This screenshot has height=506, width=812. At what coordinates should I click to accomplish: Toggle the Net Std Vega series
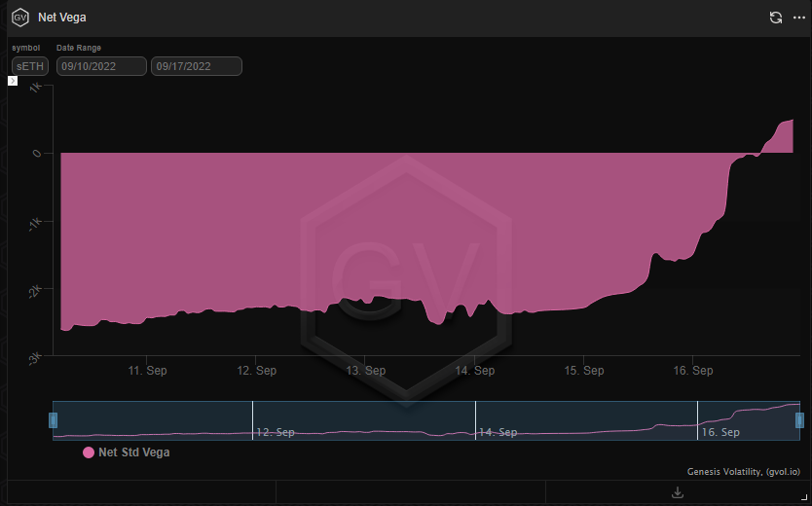coord(133,452)
